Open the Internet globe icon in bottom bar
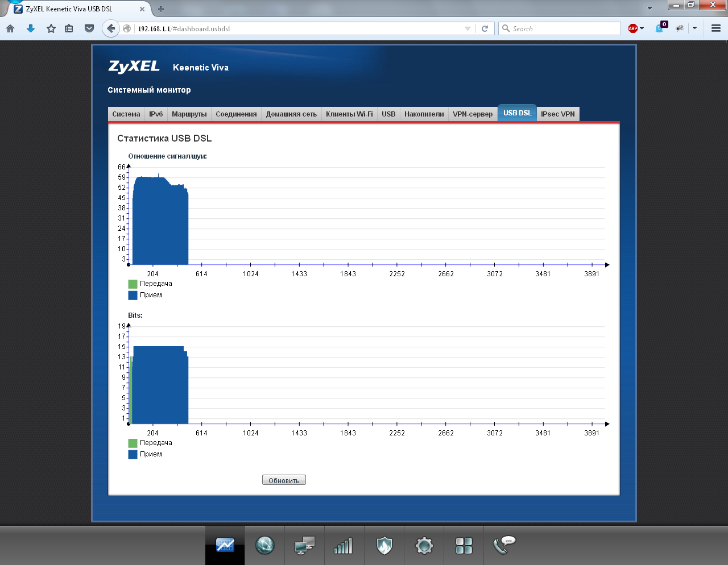Viewport: 728px width, 565px height. pyautogui.click(x=265, y=545)
